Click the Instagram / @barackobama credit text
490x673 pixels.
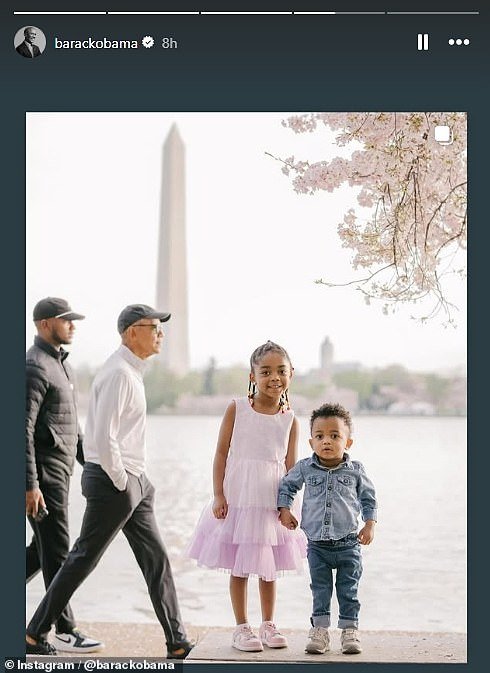click(x=89, y=666)
